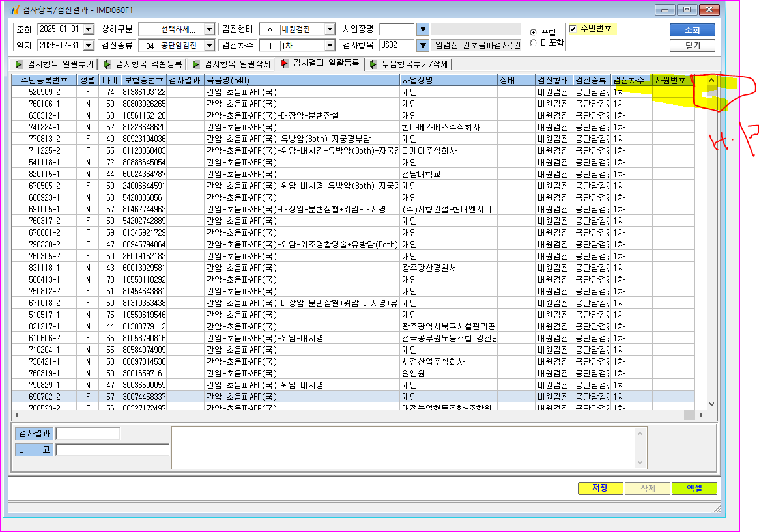Click blue lookup arrow beside 검사항목 US02
Screen dimensions: 759x532
423,46
